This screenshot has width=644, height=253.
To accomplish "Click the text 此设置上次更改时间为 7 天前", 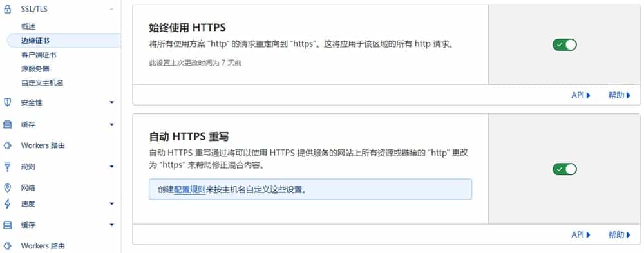I will (195, 63).
